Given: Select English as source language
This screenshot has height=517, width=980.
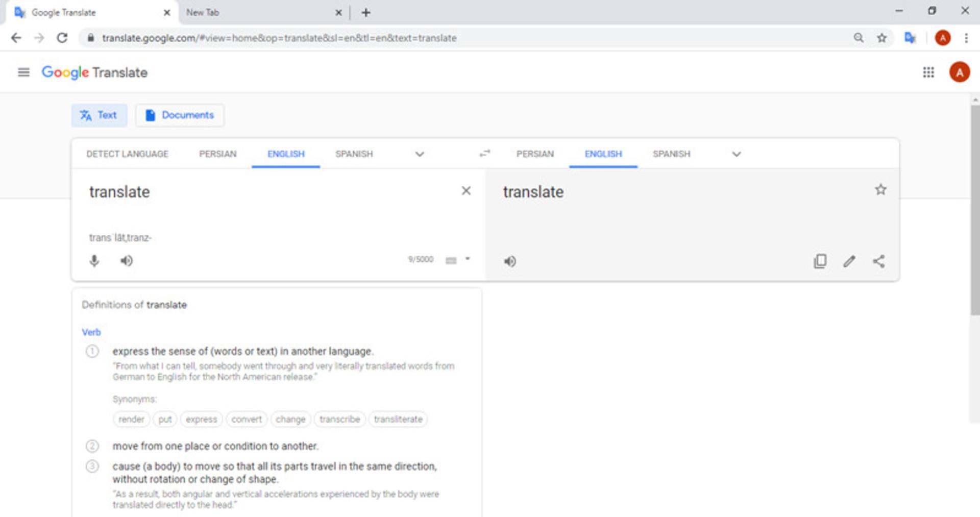Looking at the screenshot, I should [286, 154].
